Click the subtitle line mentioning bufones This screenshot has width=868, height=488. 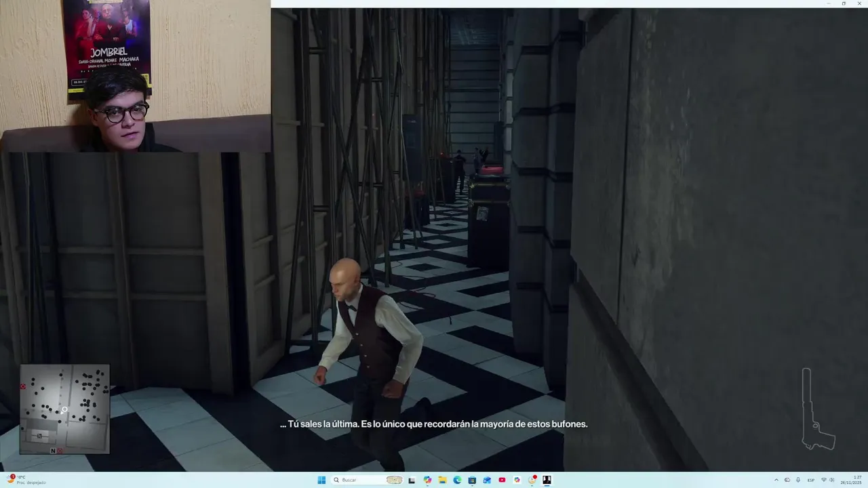[434, 424]
